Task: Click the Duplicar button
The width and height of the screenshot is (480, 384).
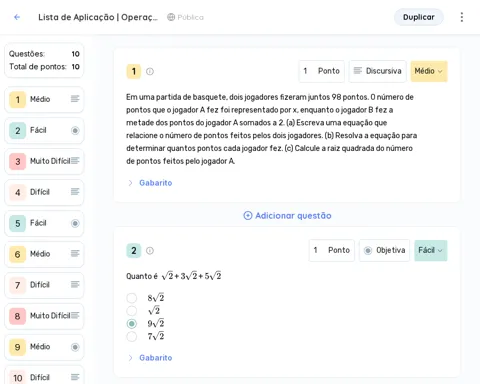Action: (x=419, y=17)
